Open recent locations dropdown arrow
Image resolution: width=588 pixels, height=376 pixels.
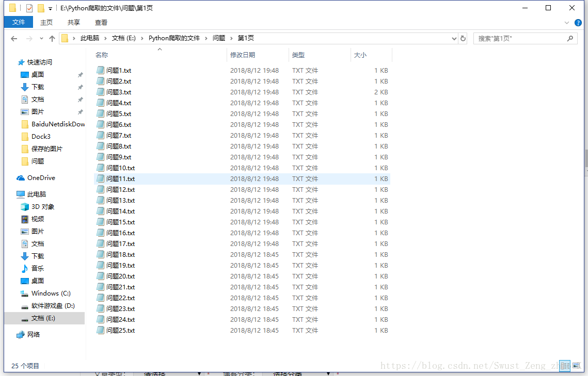click(41, 39)
